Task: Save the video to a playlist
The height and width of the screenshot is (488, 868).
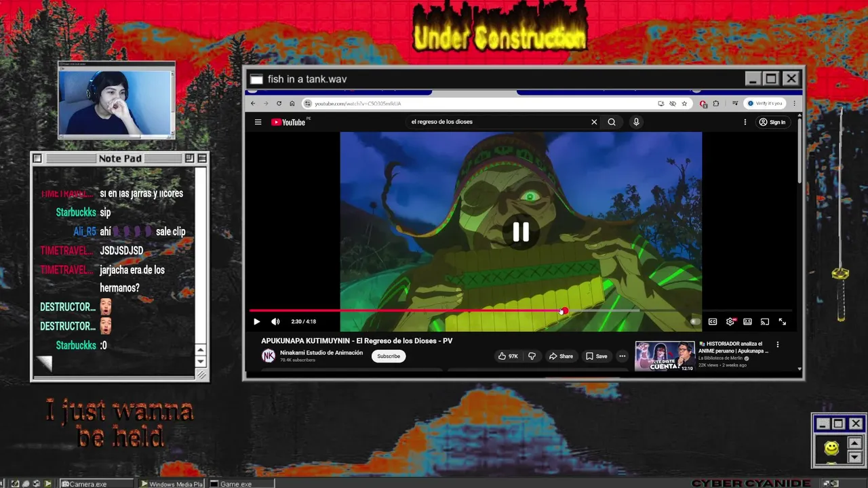Action: click(x=597, y=356)
